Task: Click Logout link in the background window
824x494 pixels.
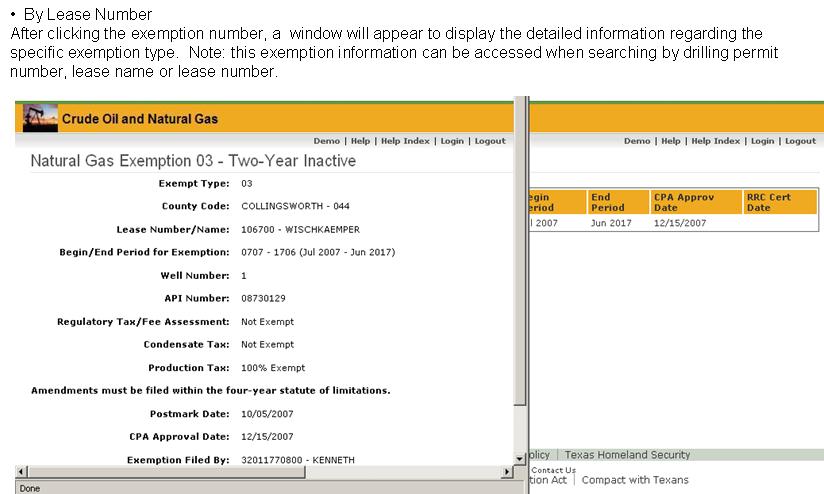Action: tap(800, 141)
